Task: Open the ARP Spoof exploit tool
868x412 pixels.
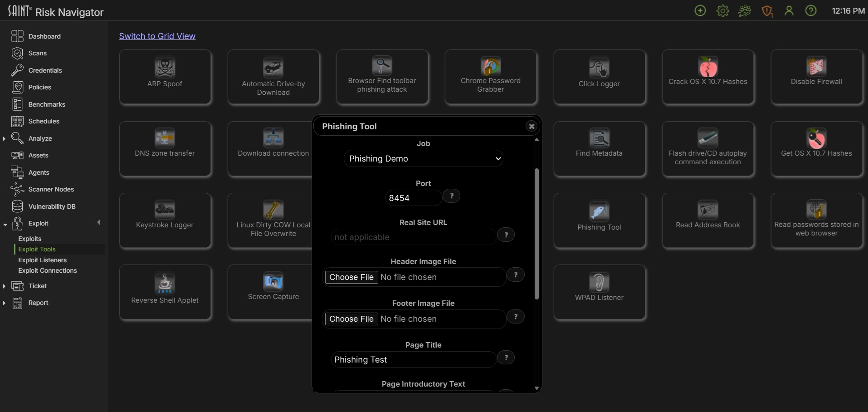Action: click(x=165, y=77)
